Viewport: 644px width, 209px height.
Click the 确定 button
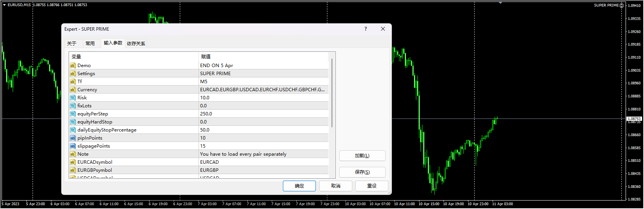[x=299, y=186]
